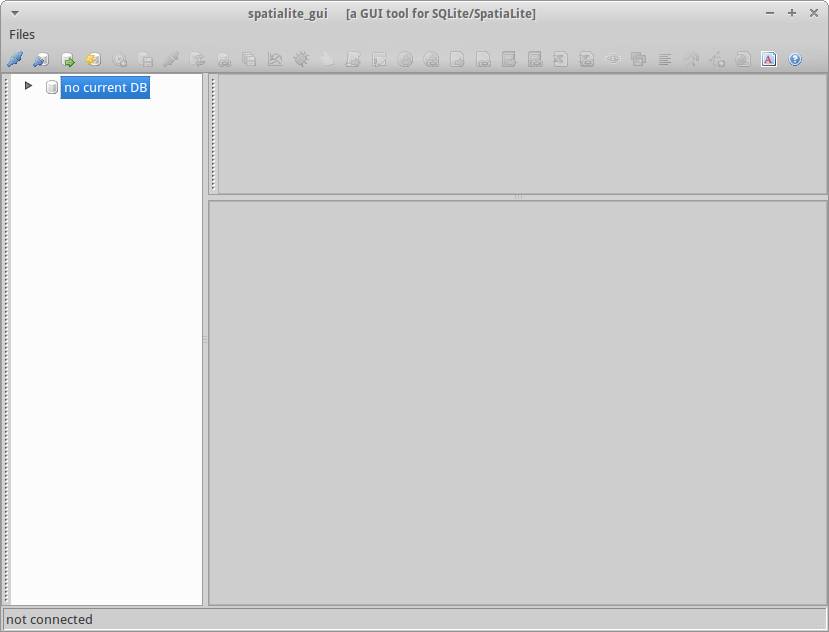The width and height of the screenshot is (829, 632).
Task: Click the attach external DB chain icon
Action: pyautogui.click(x=223, y=59)
